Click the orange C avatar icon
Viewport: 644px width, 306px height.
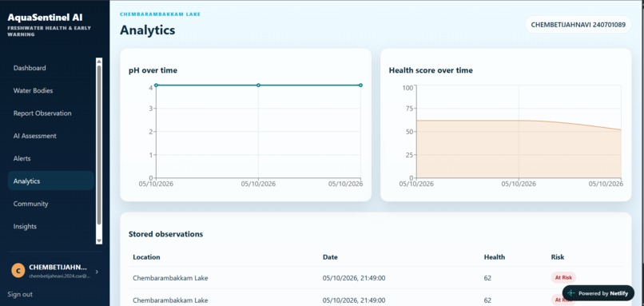point(18,271)
